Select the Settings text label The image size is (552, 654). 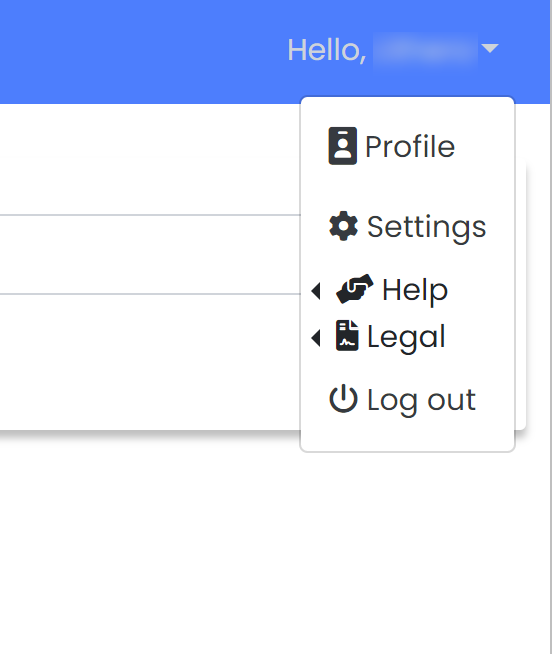tap(426, 227)
